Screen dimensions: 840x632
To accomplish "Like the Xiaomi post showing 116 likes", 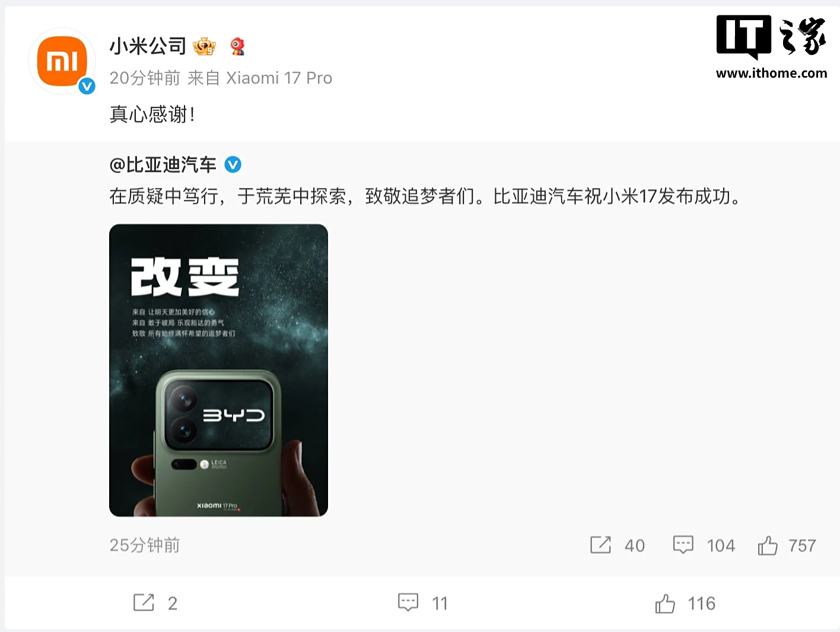I will coord(665,604).
